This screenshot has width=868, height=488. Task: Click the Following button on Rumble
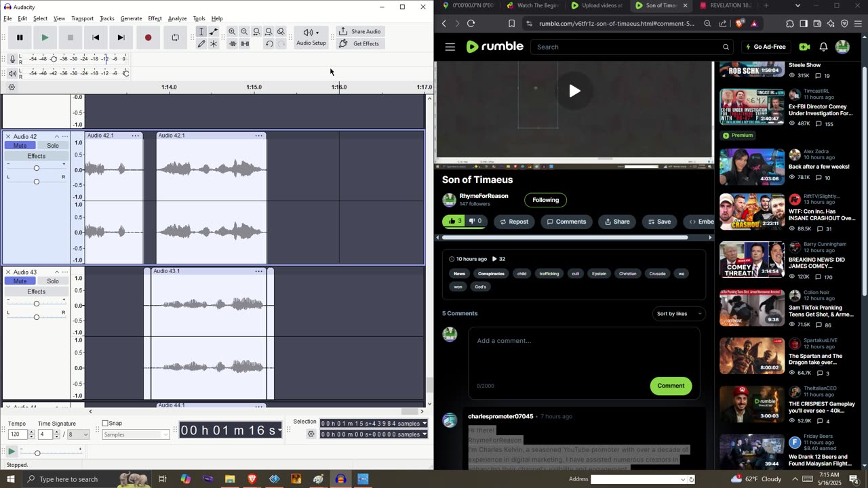pos(545,200)
